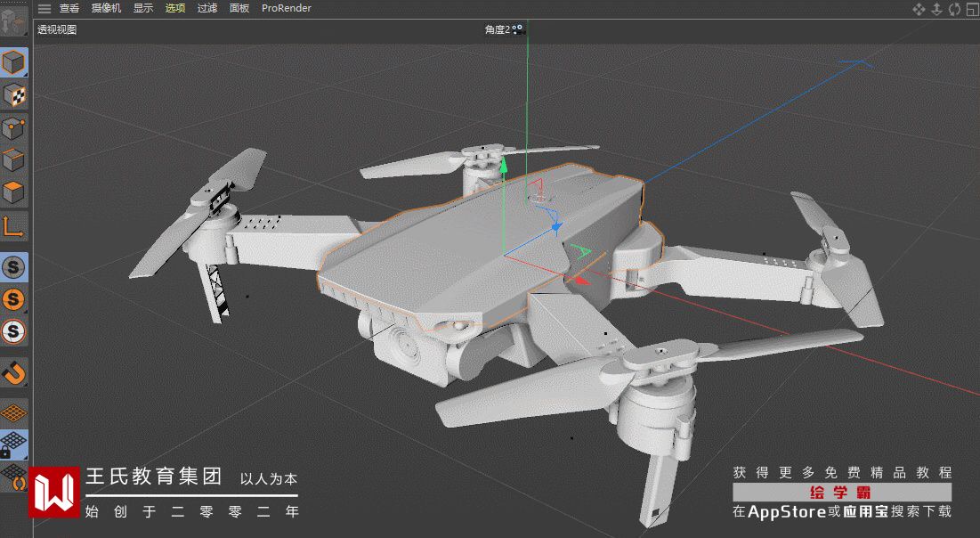Toggle the magnet Snap icon

tap(13, 373)
